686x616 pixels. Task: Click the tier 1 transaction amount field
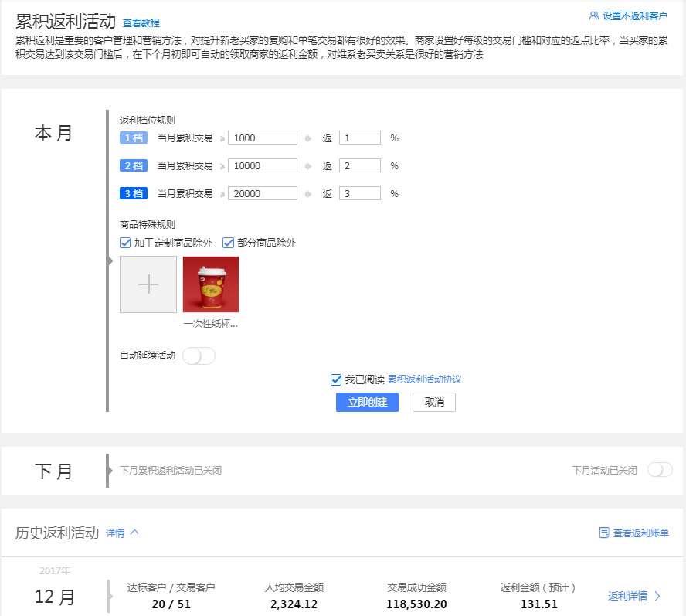(x=262, y=138)
